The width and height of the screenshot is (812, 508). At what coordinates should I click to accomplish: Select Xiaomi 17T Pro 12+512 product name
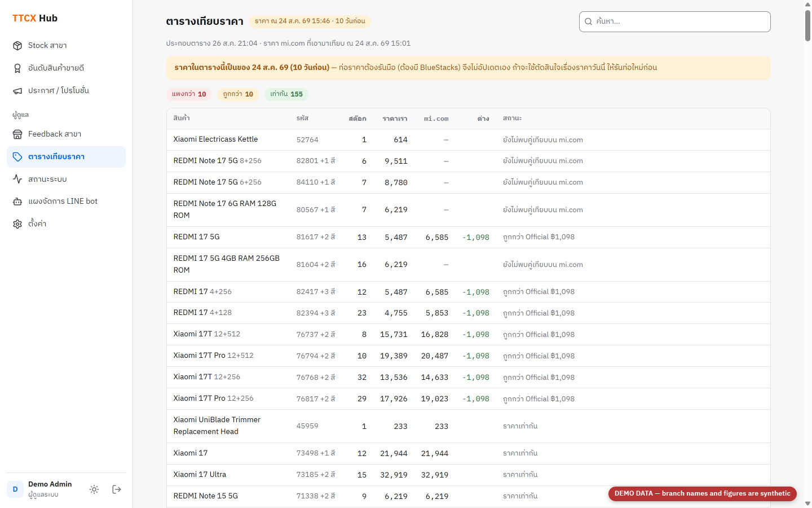pos(213,356)
